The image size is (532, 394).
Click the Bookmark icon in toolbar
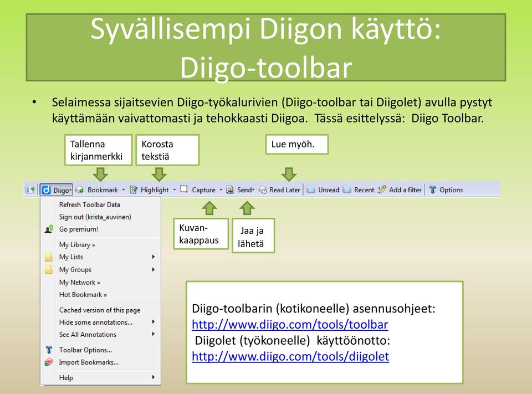[x=80, y=190]
